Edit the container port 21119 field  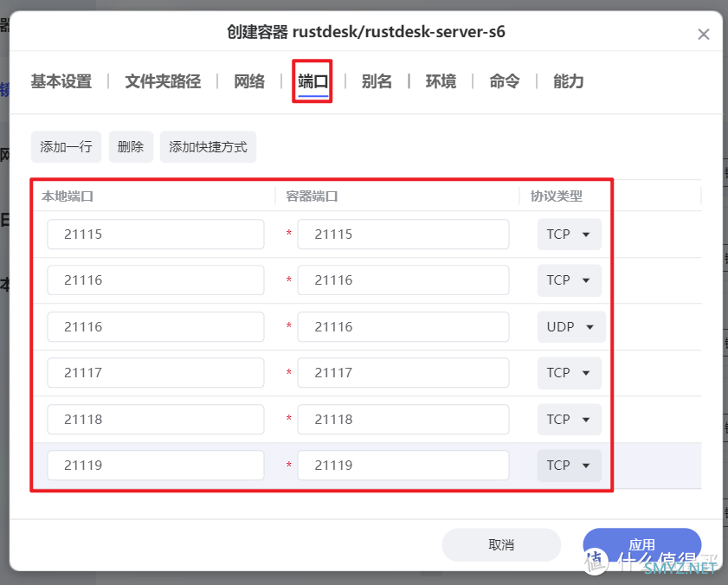point(403,465)
